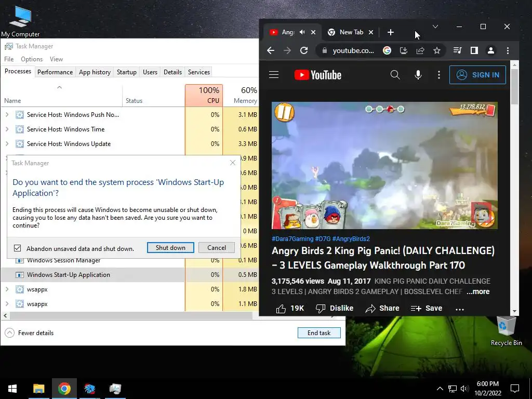Sort processes by CPU column header
532x399 pixels.
pos(204,95)
